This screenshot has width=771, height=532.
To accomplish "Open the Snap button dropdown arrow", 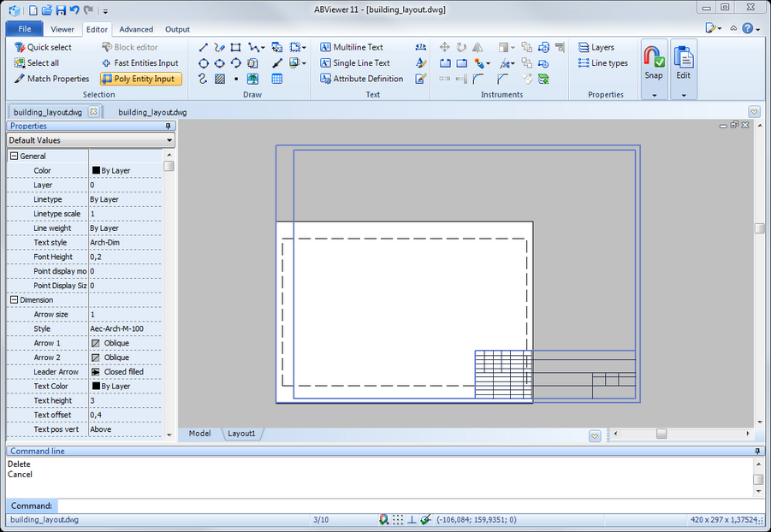I will click(x=654, y=95).
